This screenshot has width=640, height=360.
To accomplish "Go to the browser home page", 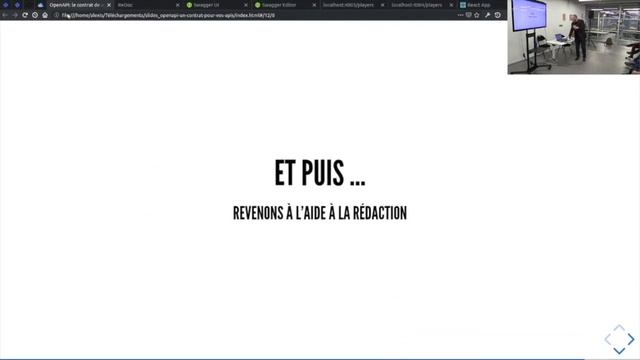I will tap(45, 15).
